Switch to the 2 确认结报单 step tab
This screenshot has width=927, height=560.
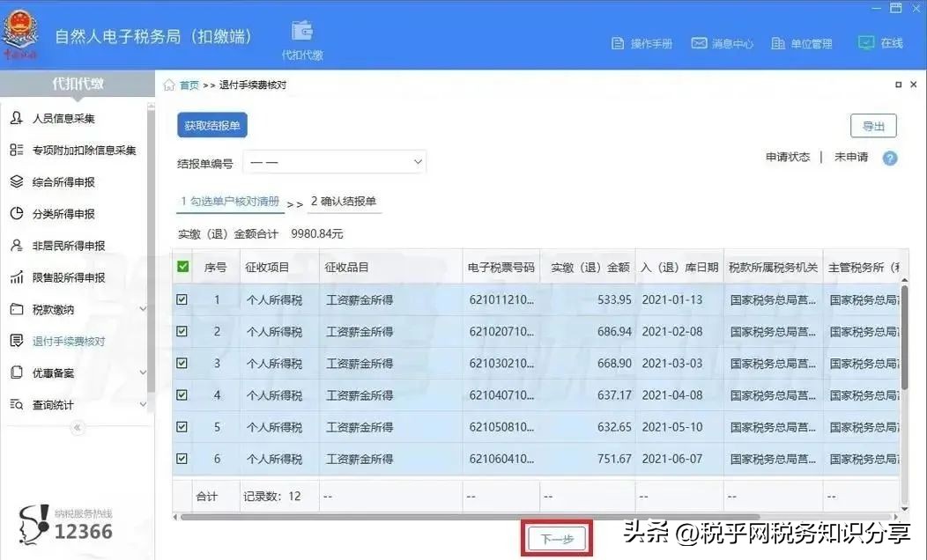pos(345,203)
